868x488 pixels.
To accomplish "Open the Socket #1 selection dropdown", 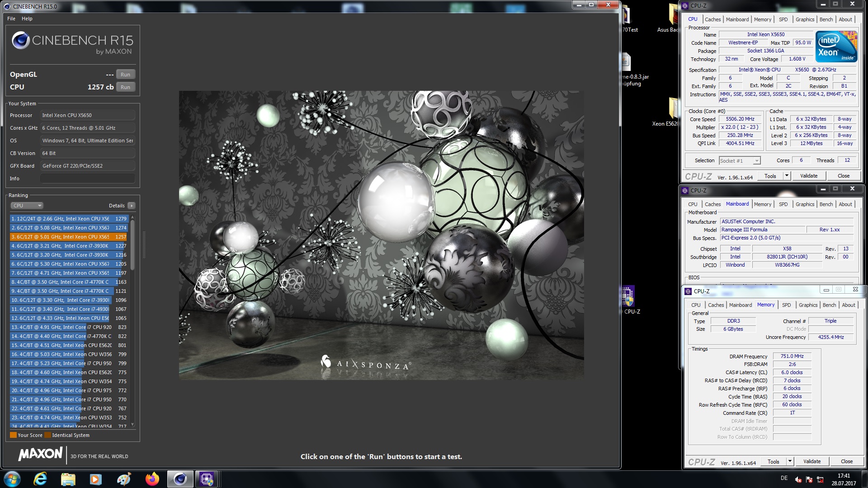I will tap(740, 160).
